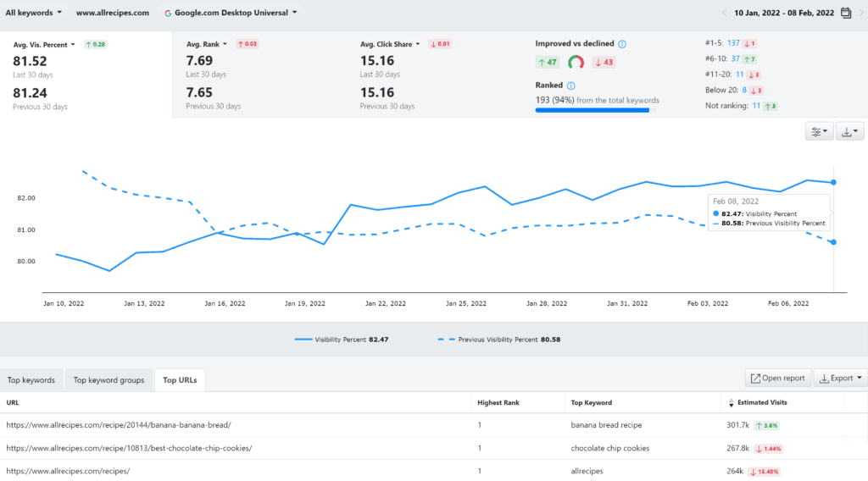The image size is (868, 481).
Task: Click the date range 10 Jan, 2022 - 08 Feb, 2022
Action: click(x=784, y=12)
